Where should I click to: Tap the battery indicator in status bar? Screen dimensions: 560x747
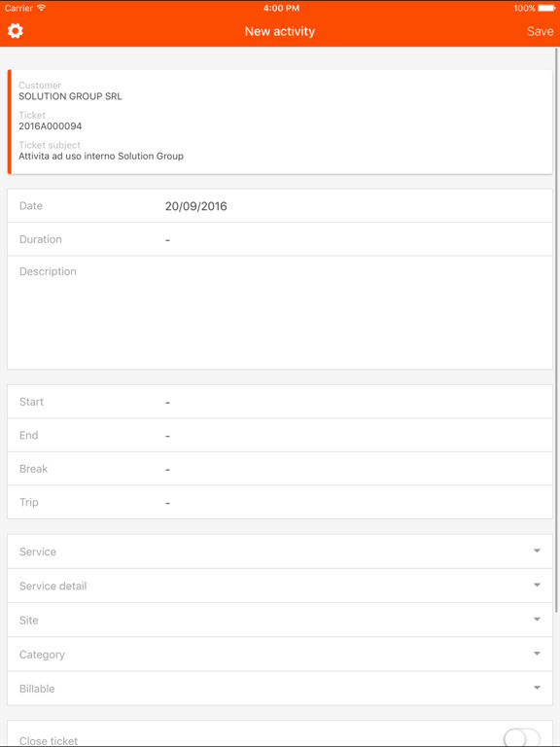click(x=546, y=8)
